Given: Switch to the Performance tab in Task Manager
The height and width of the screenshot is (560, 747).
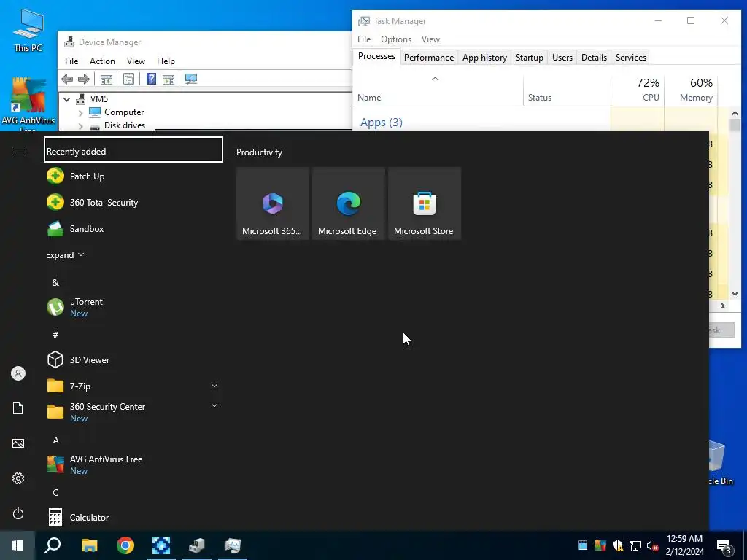Looking at the screenshot, I should click(x=429, y=58).
